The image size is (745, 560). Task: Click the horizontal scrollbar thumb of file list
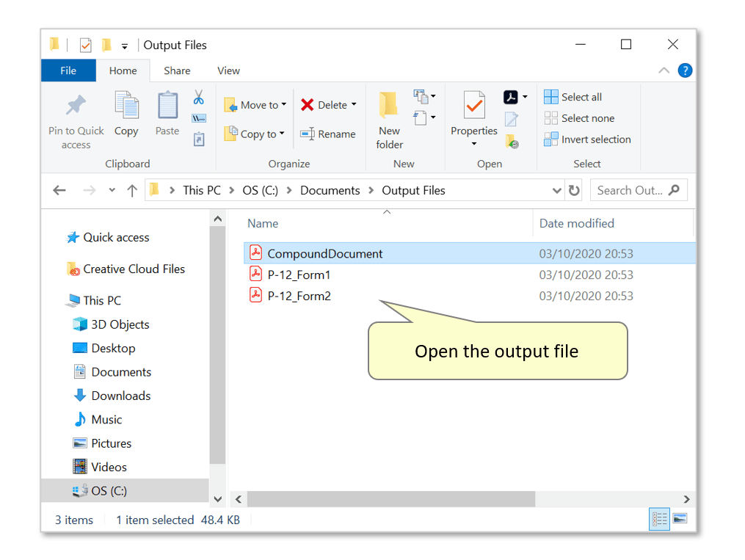[391, 499]
